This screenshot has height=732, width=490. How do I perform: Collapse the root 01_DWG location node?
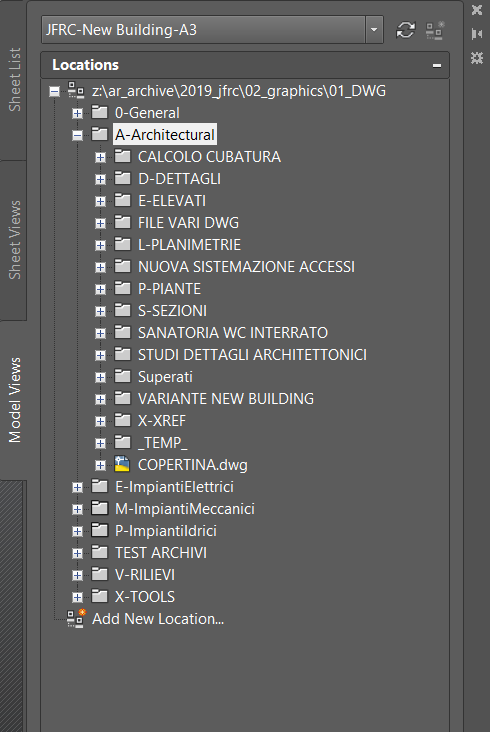[x=55, y=91]
